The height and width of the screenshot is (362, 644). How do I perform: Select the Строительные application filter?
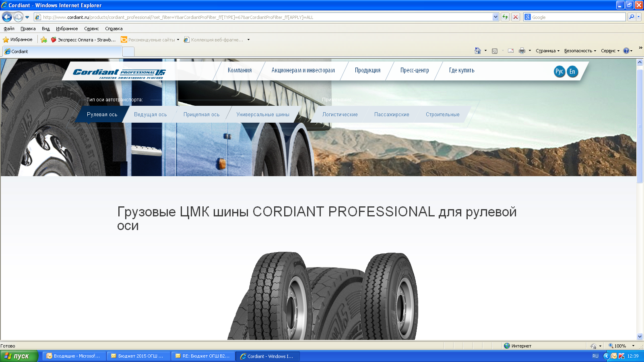point(443,114)
